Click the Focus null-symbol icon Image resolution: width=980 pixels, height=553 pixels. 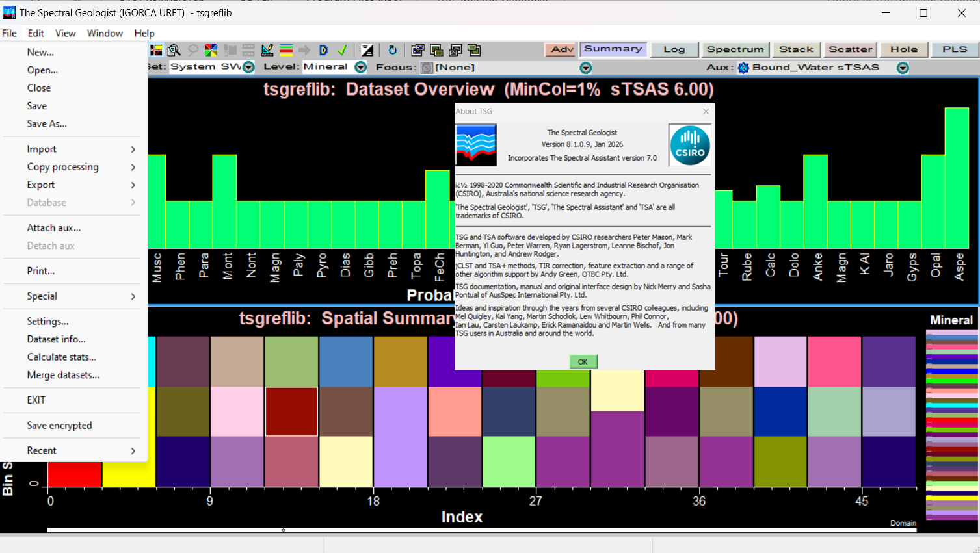(x=427, y=68)
